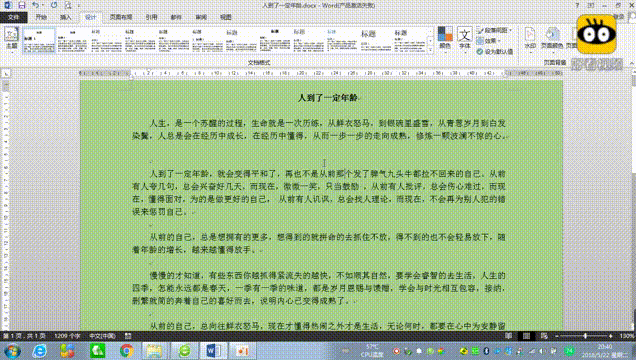Click the Watermark (水印) icon
The image size is (636, 360).
click(530, 38)
